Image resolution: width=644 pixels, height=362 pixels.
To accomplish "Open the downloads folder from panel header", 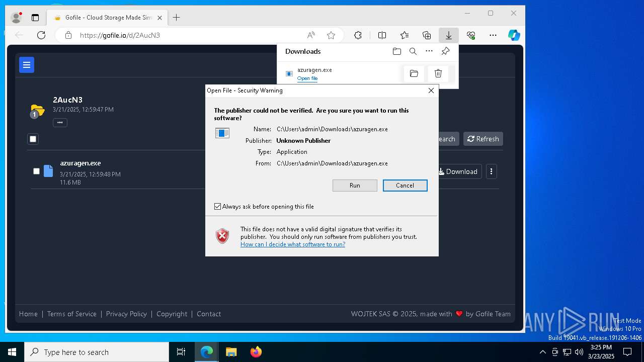I will click(397, 51).
